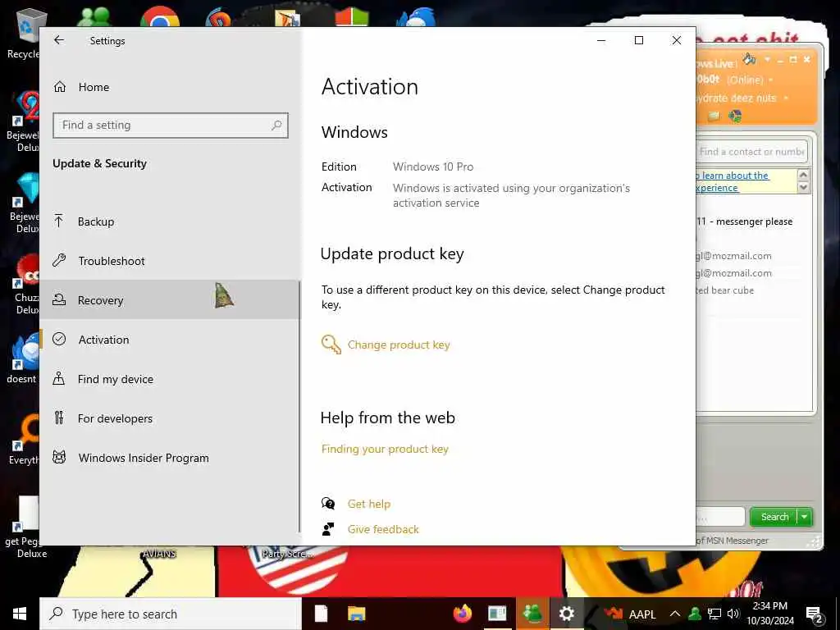
Task: Open the notification center icon
Action: (814, 614)
